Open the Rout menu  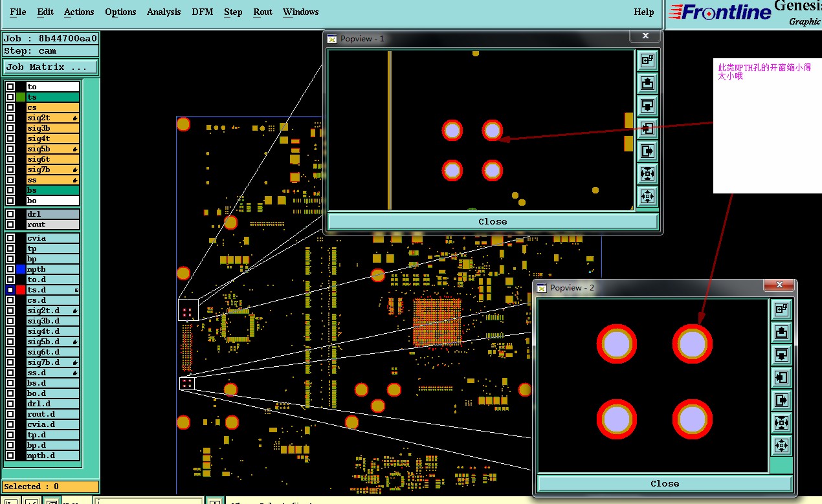(263, 12)
